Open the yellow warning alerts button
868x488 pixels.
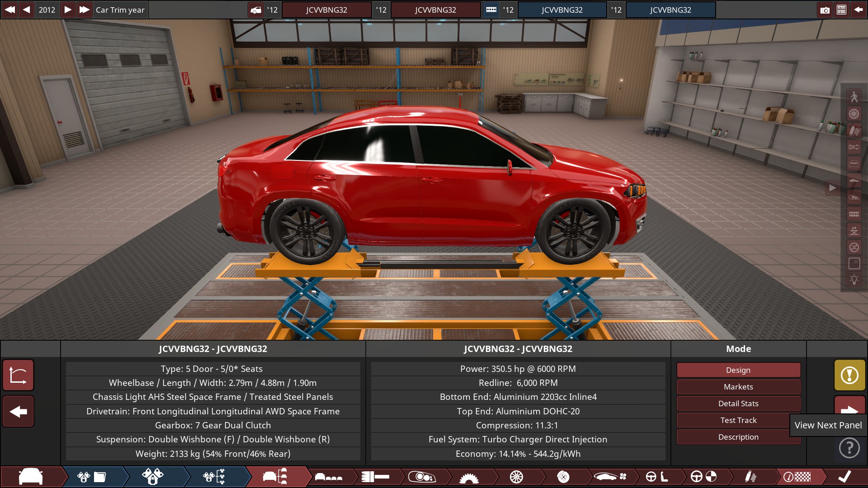849,375
